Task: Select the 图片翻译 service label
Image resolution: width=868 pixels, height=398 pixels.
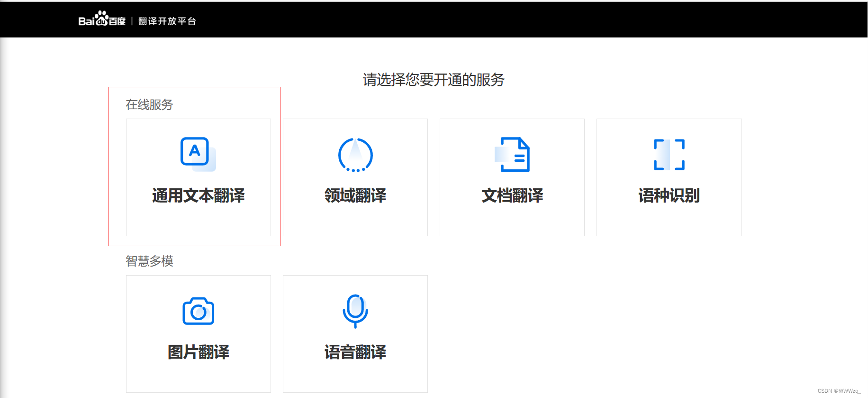Action: coord(199,352)
